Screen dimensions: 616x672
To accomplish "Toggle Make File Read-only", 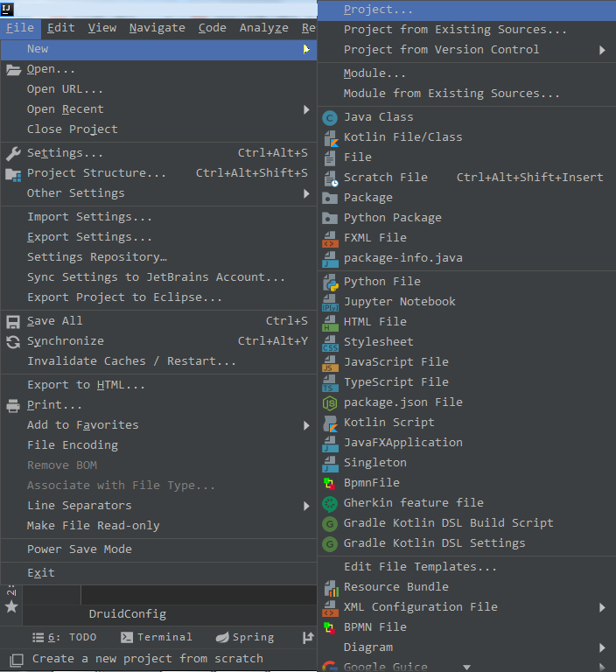I will point(93,526).
